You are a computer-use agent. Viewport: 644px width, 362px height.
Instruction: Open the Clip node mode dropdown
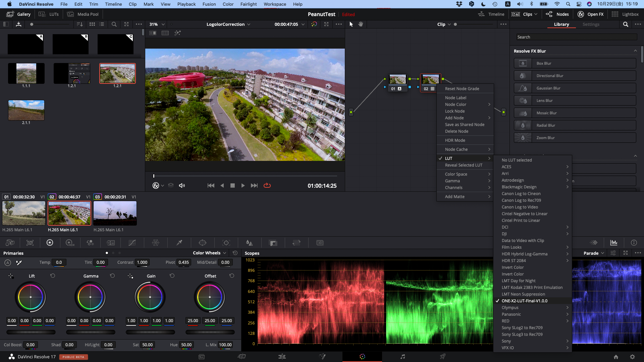tap(444, 24)
